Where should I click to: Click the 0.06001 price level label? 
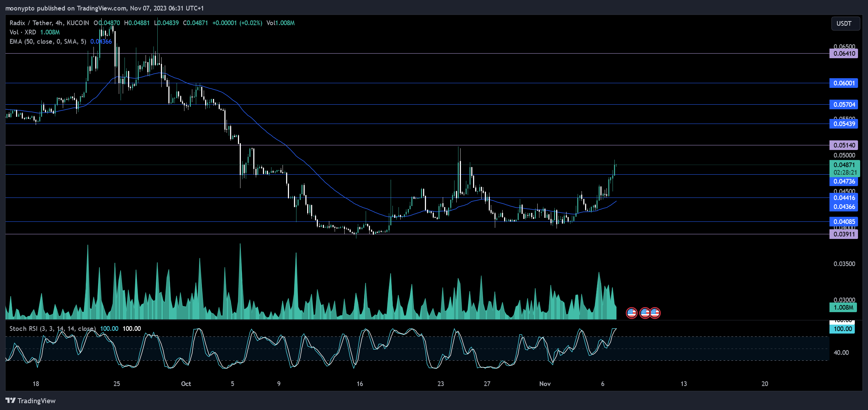click(x=844, y=83)
